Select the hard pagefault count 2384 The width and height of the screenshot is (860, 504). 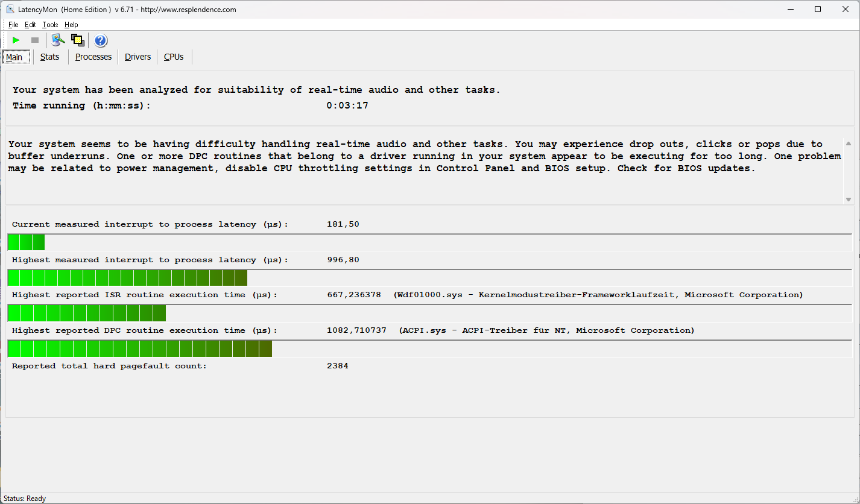[x=337, y=366]
